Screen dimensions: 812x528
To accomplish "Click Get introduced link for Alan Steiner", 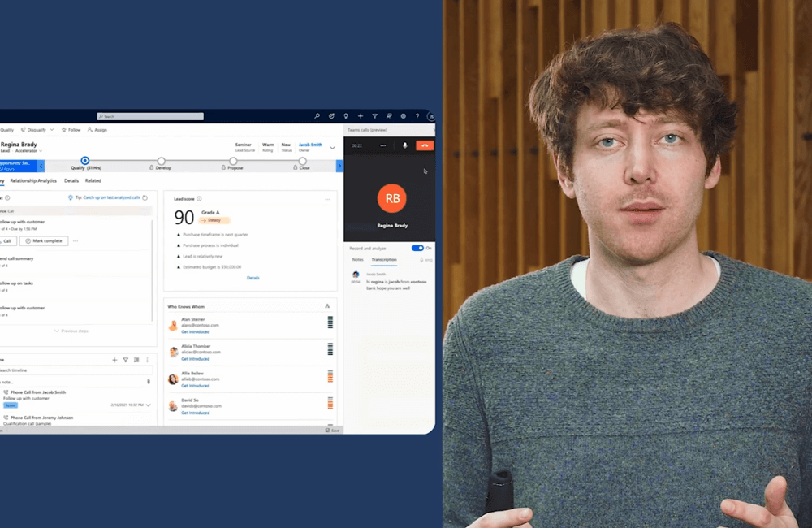I will click(195, 331).
